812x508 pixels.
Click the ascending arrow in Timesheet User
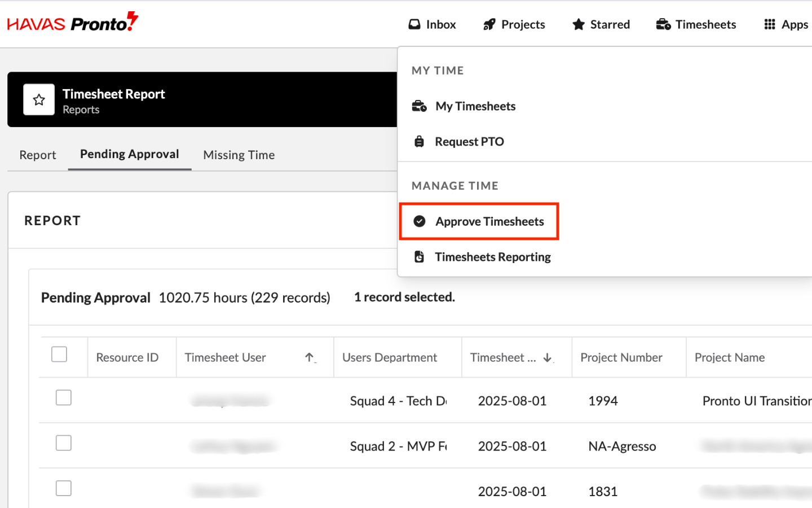tap(310, 357)
